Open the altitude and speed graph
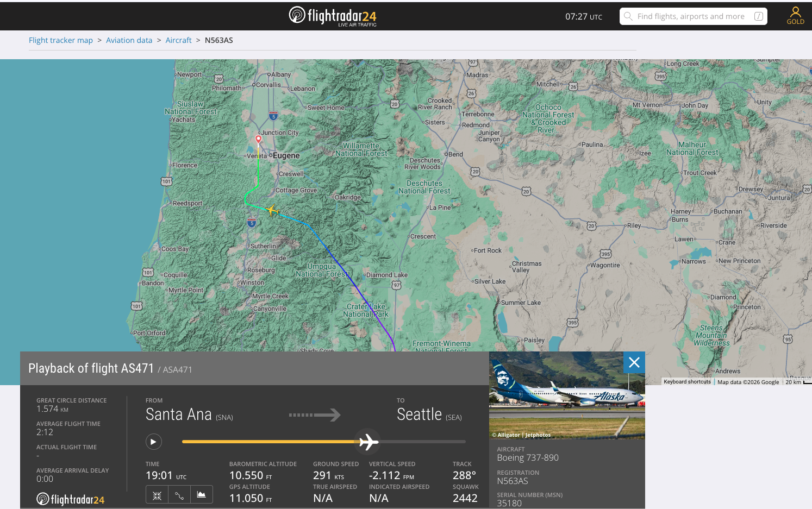This screenshot has width=812, height=509. pos(202,495)
